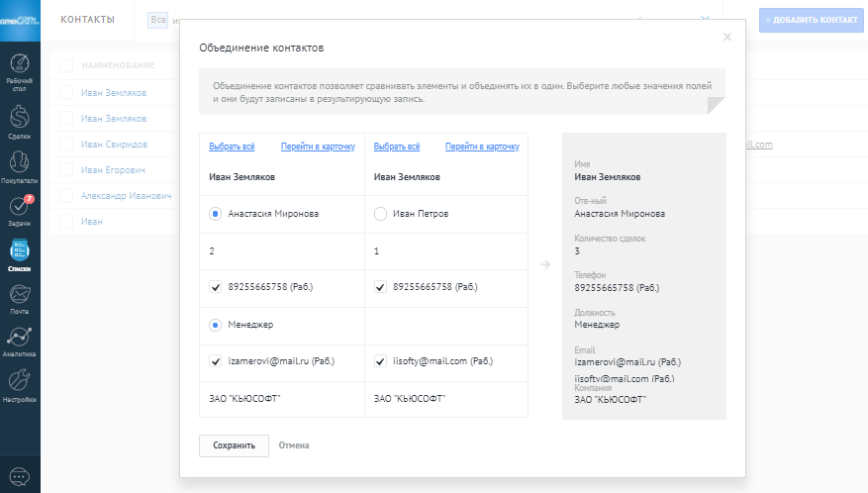Image resolution: width=868 pixels, height=493 pixels.
Task: Choose the Иван Петров radio button
Action: point(380,213)
